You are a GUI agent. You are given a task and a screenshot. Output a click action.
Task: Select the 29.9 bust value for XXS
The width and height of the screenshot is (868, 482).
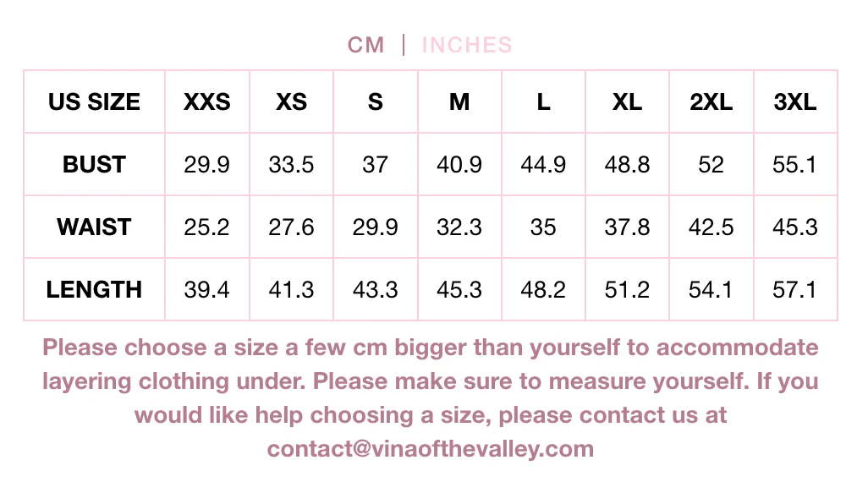tap(207, 164)
